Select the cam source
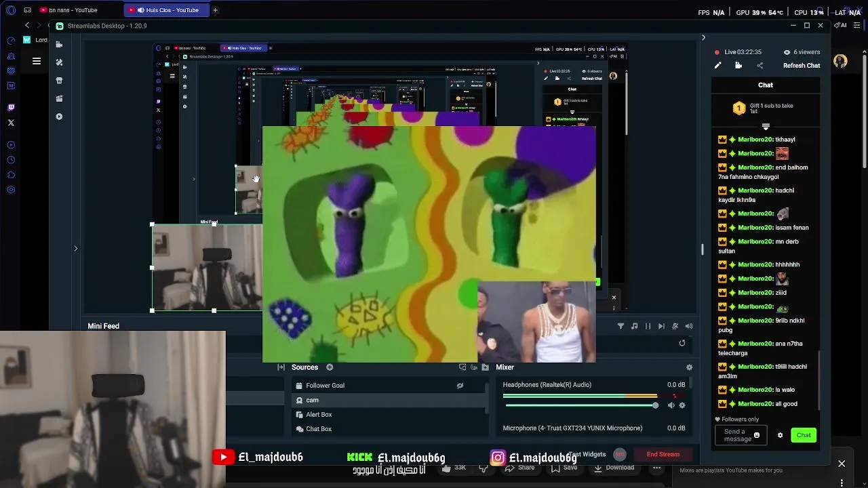Viewport: 868px width, 488px height. pos(389,400)
